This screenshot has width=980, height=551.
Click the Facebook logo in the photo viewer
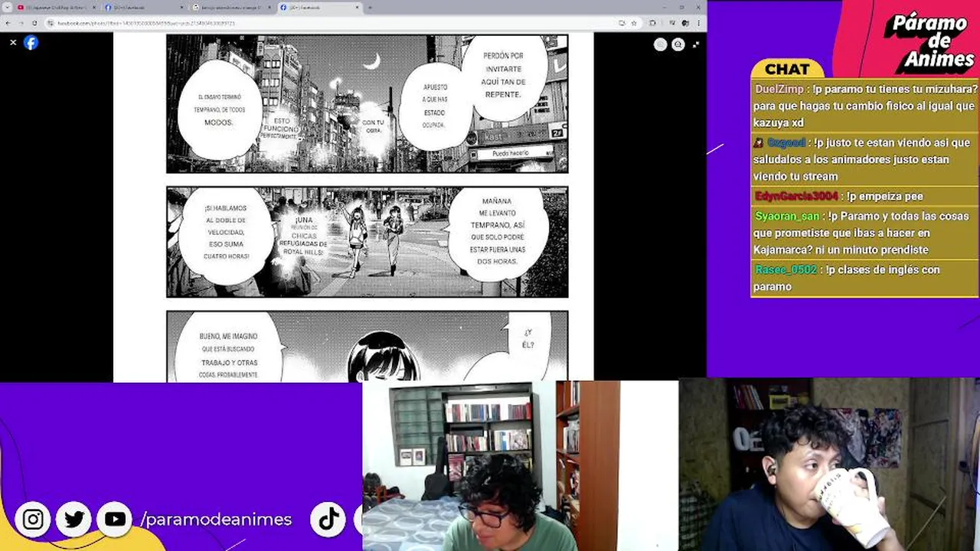click(31, 43)
